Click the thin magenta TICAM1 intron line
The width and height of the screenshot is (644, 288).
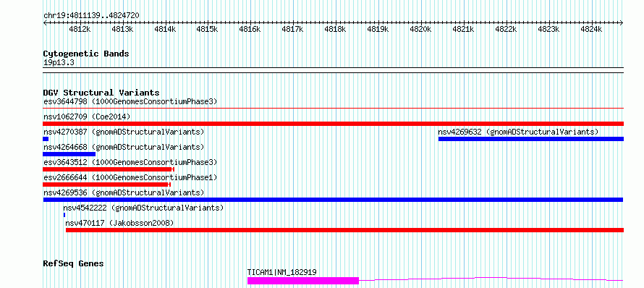(x=491, y=279)
